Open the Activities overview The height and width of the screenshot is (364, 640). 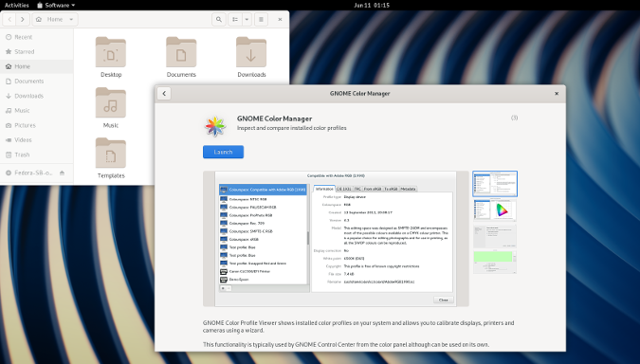pyautogui.click(x=17, y=6)
